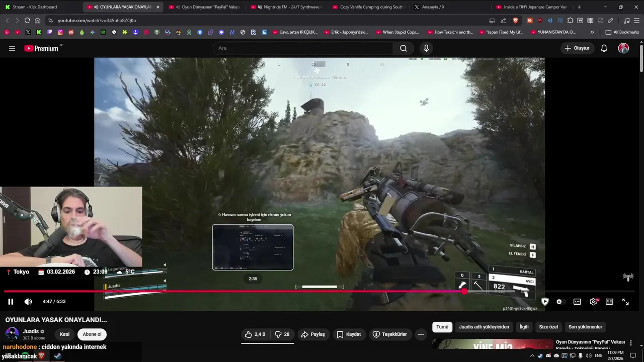Image resolution: width=644 pixels, height=362 pixels.
Task: Focus the YouTube Ara search field
Action: click(x=303, y=48)
